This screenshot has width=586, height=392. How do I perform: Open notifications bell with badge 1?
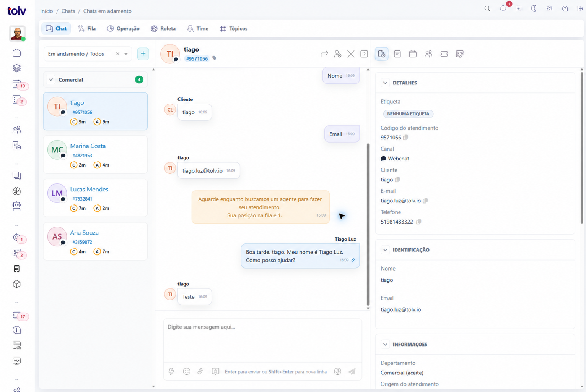point(503,8)
